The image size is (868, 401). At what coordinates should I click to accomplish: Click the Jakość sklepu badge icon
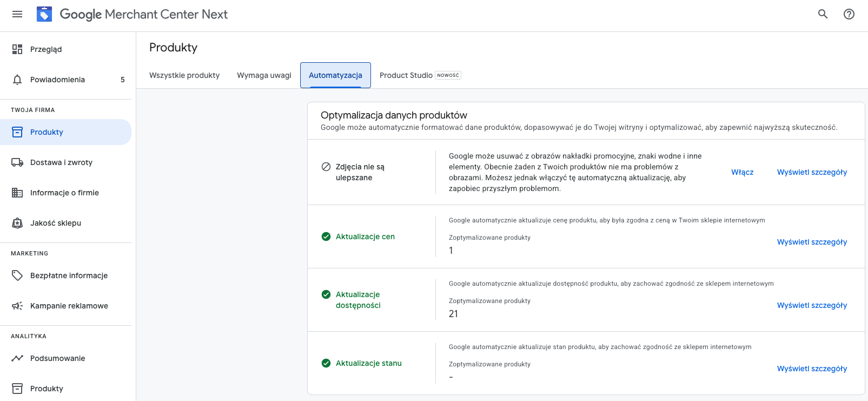coord(17,223)
